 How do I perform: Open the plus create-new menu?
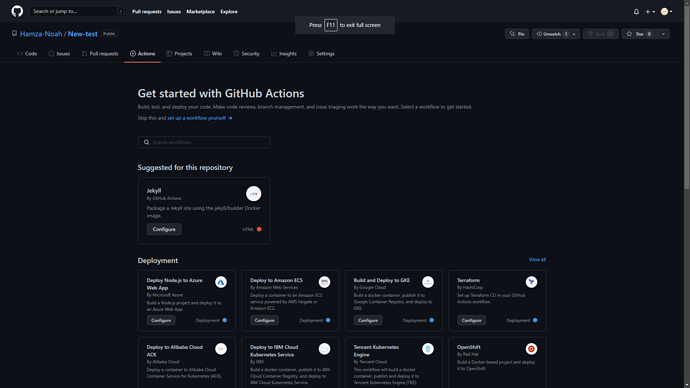tap(650, 12)
